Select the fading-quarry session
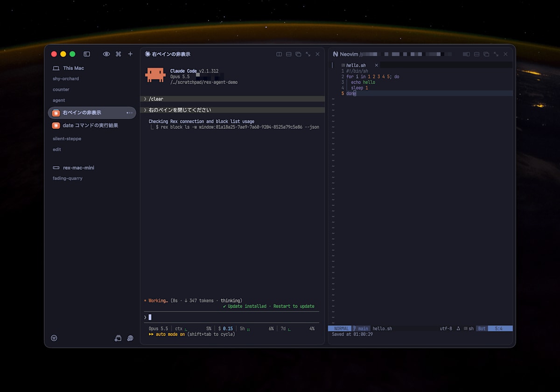 pos(68,178)
